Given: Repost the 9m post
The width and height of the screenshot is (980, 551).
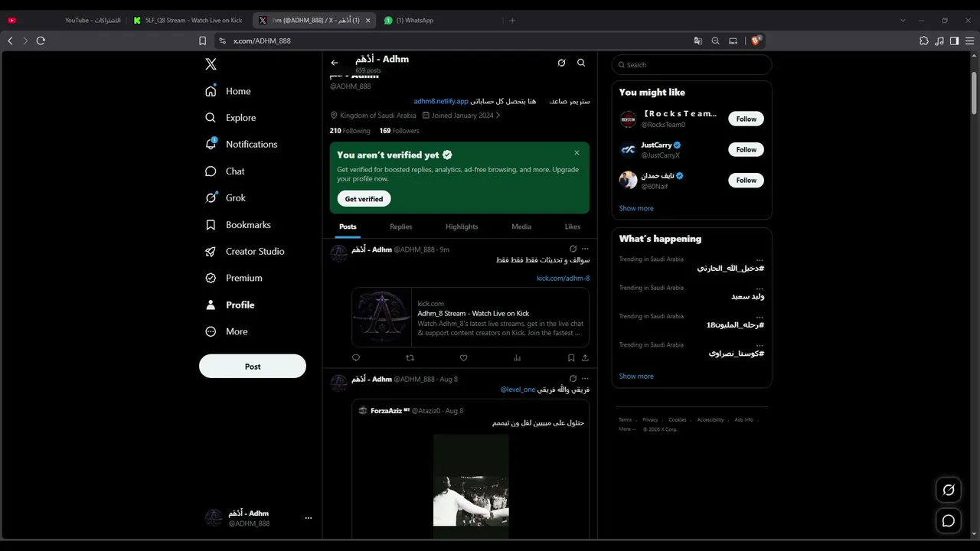Looking at the screenshot, I should 410,357.
